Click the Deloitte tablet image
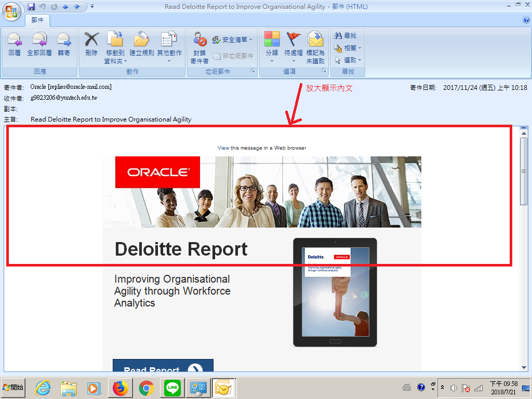532x399 pixels. [335, 292]
